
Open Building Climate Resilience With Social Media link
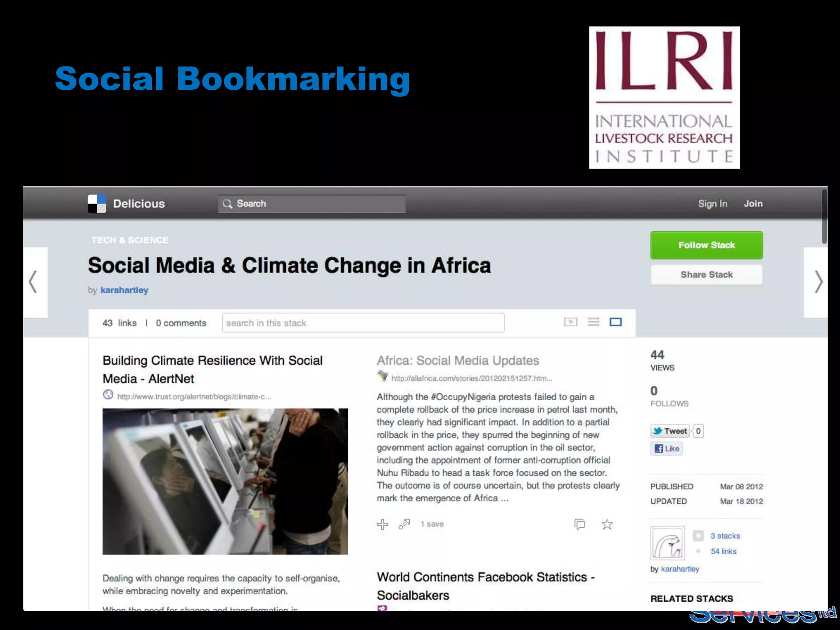[212, 370]
